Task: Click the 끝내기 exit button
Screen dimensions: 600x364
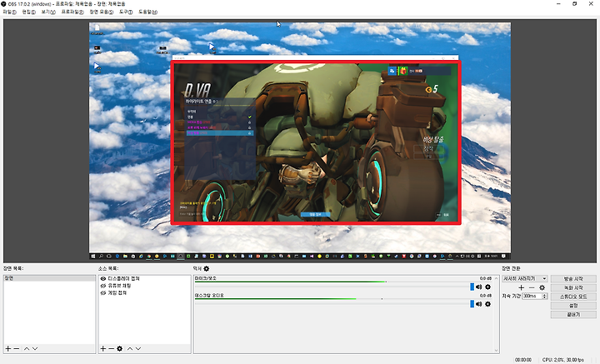Action: 573,314
